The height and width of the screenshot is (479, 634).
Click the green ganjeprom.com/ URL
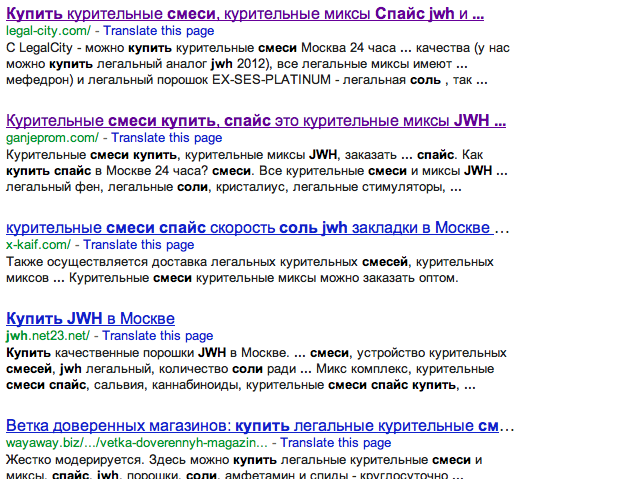coord(53,138)
